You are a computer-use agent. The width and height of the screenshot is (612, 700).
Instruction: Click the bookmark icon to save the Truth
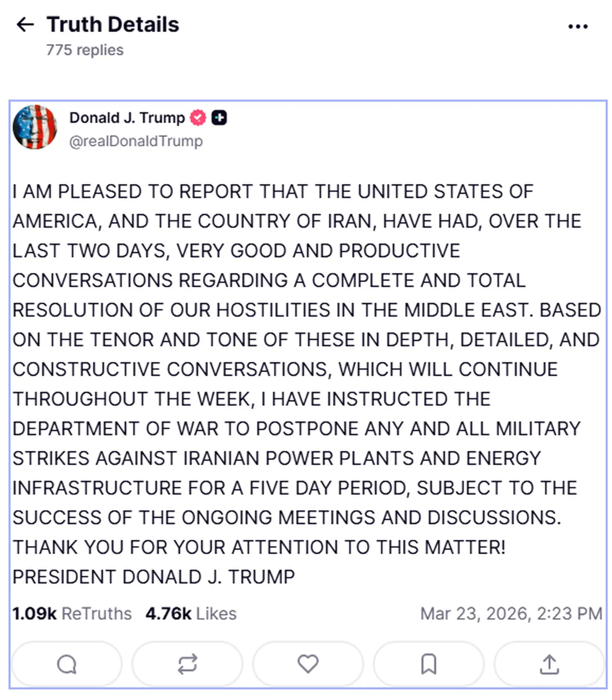pyautogui.click(x=428, y=664)
